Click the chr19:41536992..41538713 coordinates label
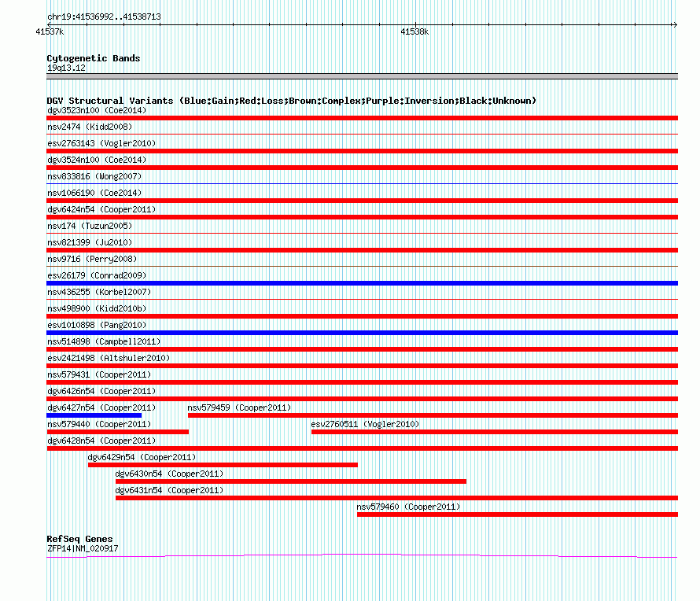This screenshot has width=700, height=601. tap(104, 17)
